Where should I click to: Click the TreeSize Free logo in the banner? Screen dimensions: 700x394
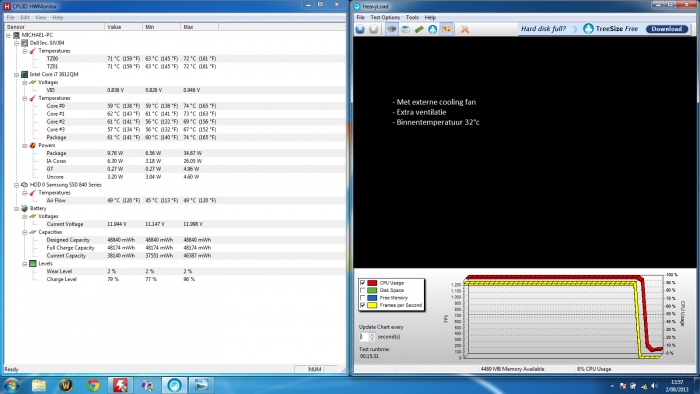(610, 29)
